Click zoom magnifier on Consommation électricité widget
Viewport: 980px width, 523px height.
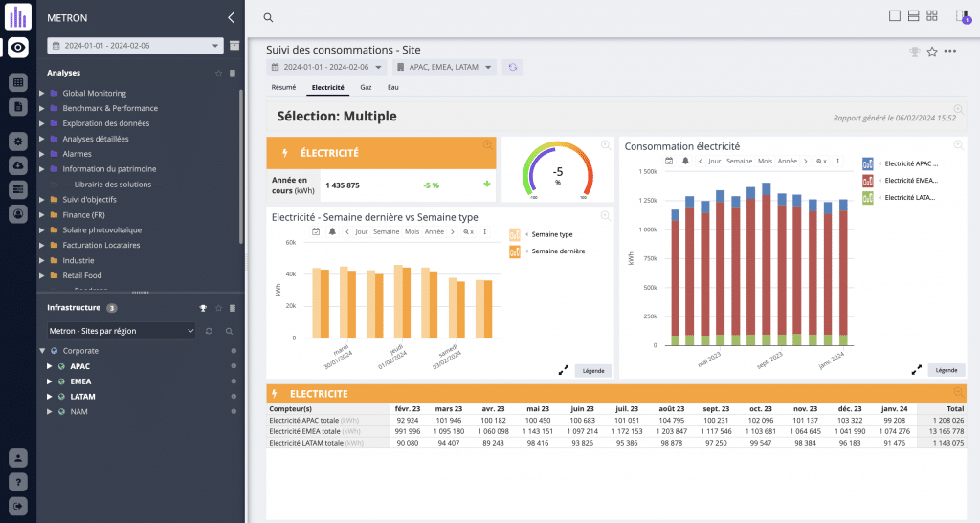point(958,145)
